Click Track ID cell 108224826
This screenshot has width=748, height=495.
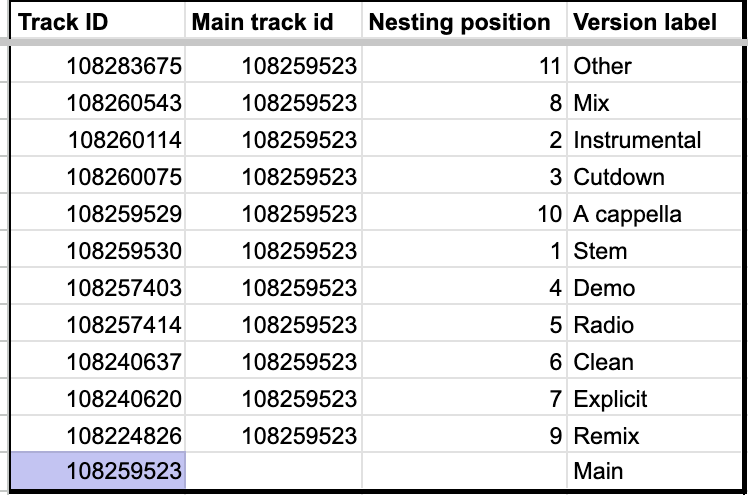(x=98, y=435)
